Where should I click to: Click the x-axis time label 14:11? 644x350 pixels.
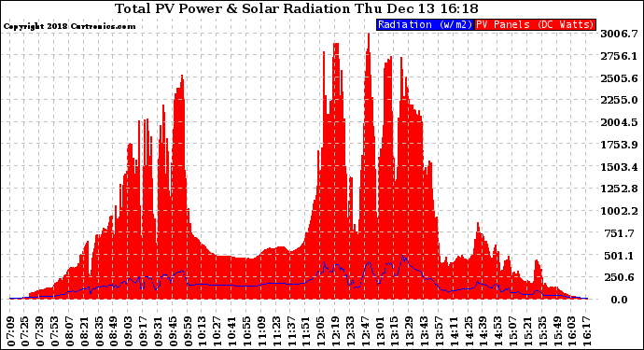coord(455,331)
